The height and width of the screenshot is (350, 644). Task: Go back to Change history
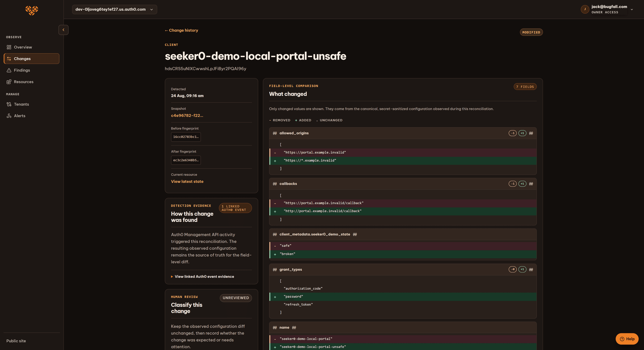(181, 30)
